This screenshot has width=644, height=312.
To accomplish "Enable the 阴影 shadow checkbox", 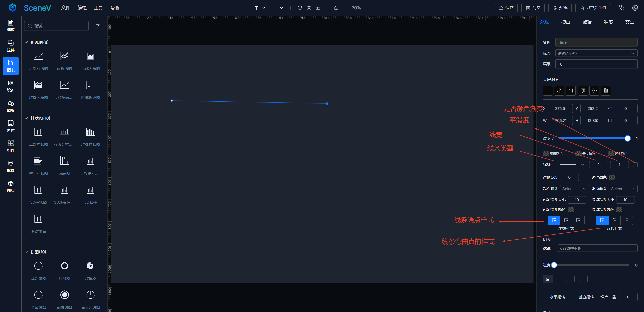I will pos(560,239).
